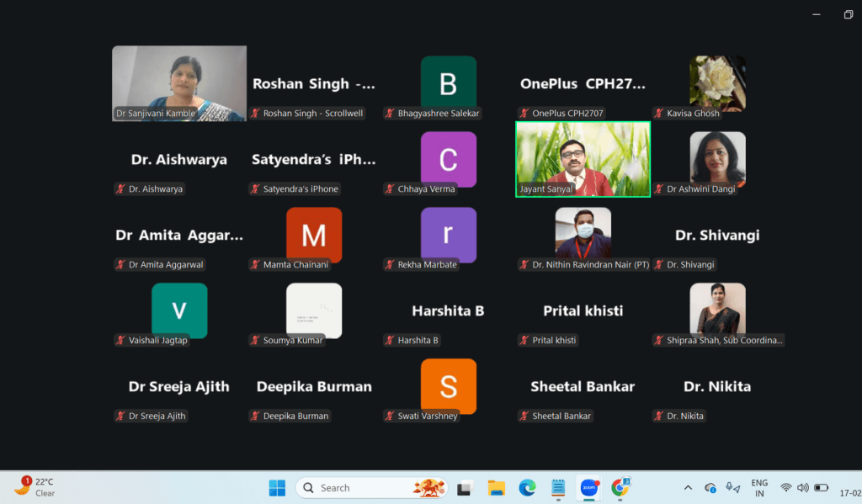Image resolution: width=862 pixels, height=504 pixels.
Task: Select Jayant Sanyal's active speaker video
Action: pyautogui.click(x=583, y=159)
